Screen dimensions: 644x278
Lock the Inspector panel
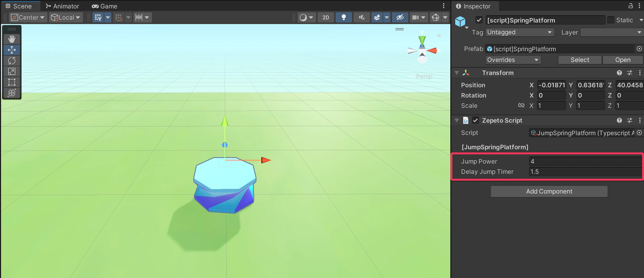point(631,6)
